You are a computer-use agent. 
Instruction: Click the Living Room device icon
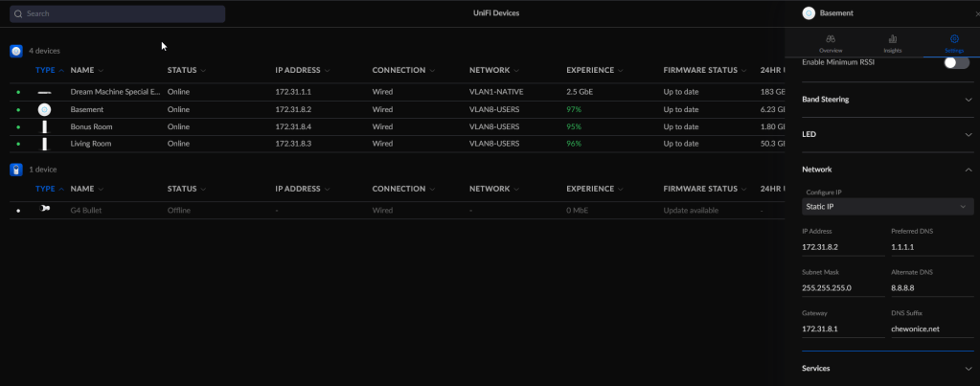point(44,144)
